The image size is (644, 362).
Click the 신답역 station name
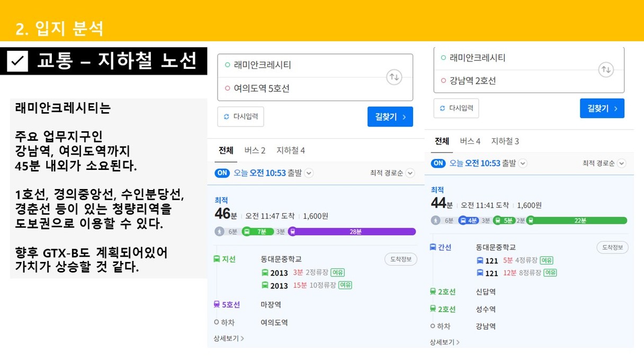pos(486,292)
